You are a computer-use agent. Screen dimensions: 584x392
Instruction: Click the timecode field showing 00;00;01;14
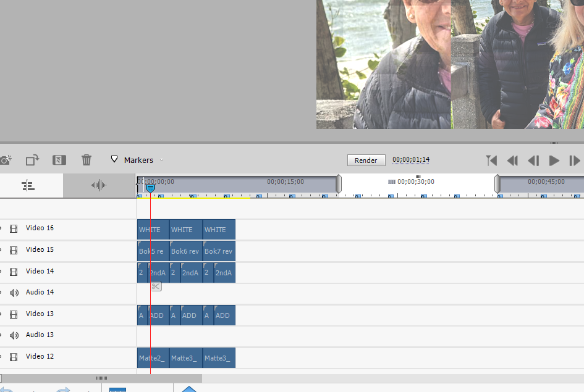(x=410, y=159)
